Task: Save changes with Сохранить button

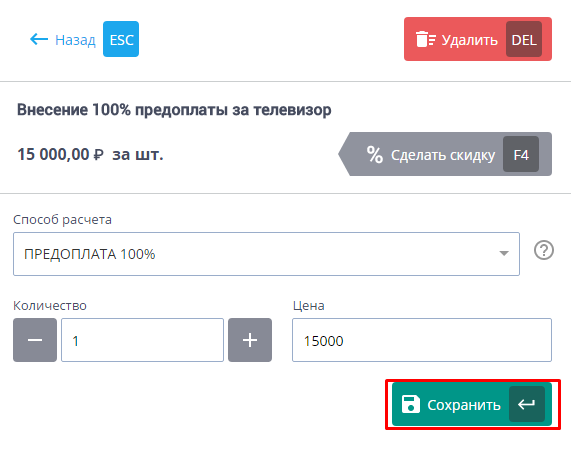Action: (472, 404)
